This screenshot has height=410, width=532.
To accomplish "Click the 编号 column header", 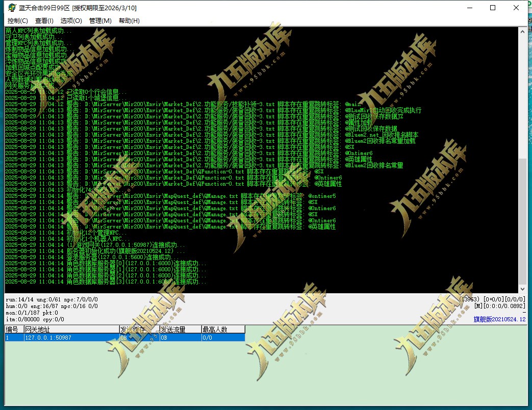I will (14, 329).
